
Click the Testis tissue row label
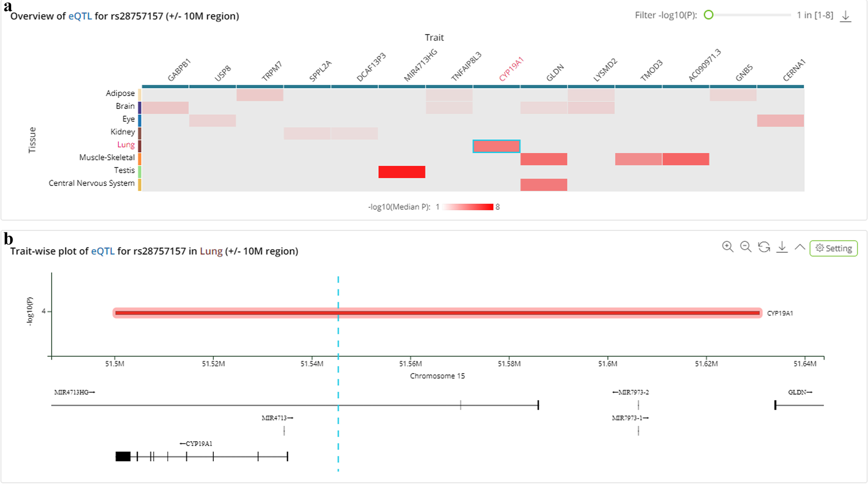124,170
